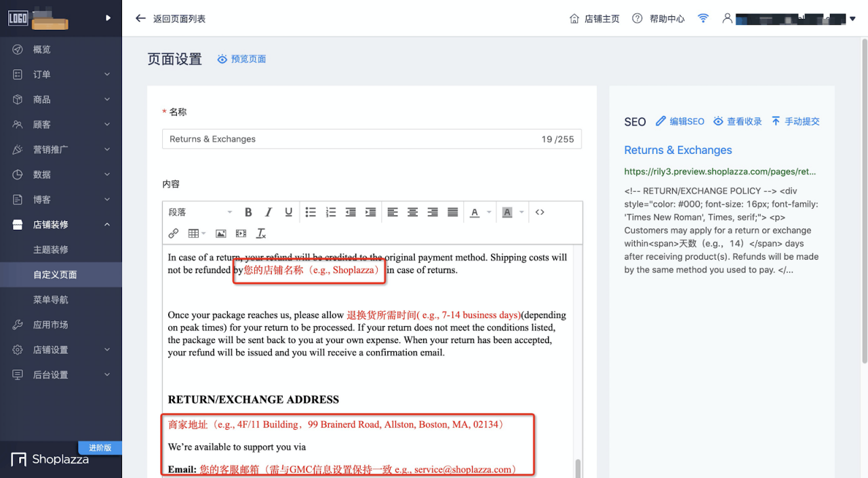Toggle italic formatting in editor toolbar
Image resolution: width=868 pixels, height=478 pixels.
click(269, 212)
